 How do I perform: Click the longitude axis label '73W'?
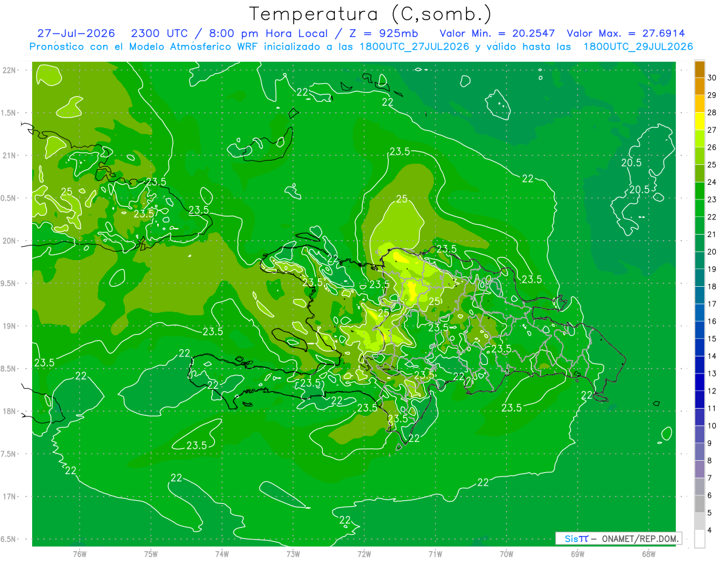coord(293,554)
